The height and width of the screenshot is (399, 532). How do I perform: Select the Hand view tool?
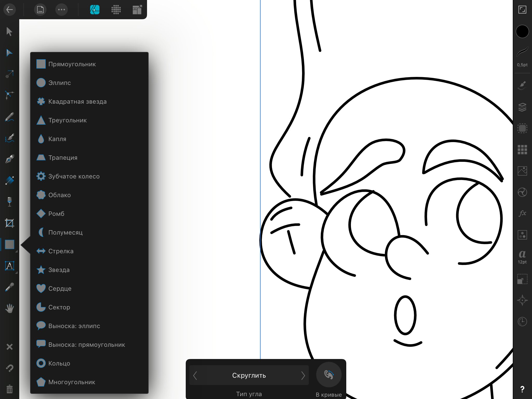pos(9,308)
